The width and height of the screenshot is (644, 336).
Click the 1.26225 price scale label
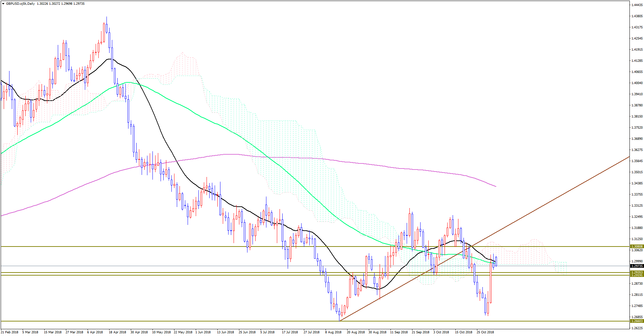point(637,328)
